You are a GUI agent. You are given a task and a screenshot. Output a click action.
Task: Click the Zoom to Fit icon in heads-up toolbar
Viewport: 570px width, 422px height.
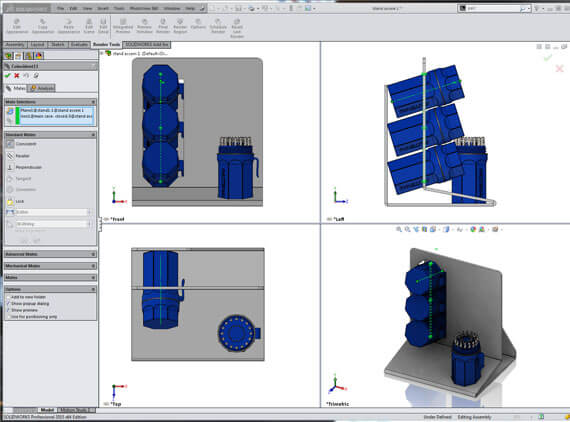399,229
